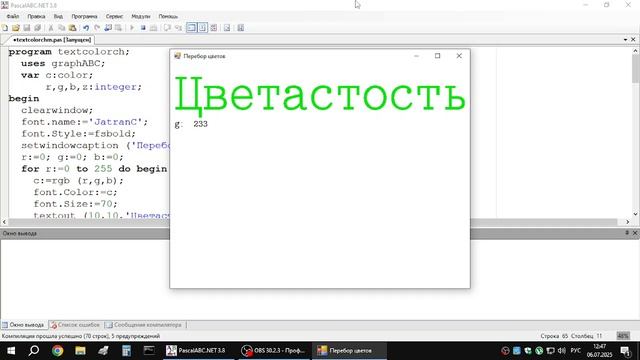
Task: Click the network tray icon
Action: (550, 351)
